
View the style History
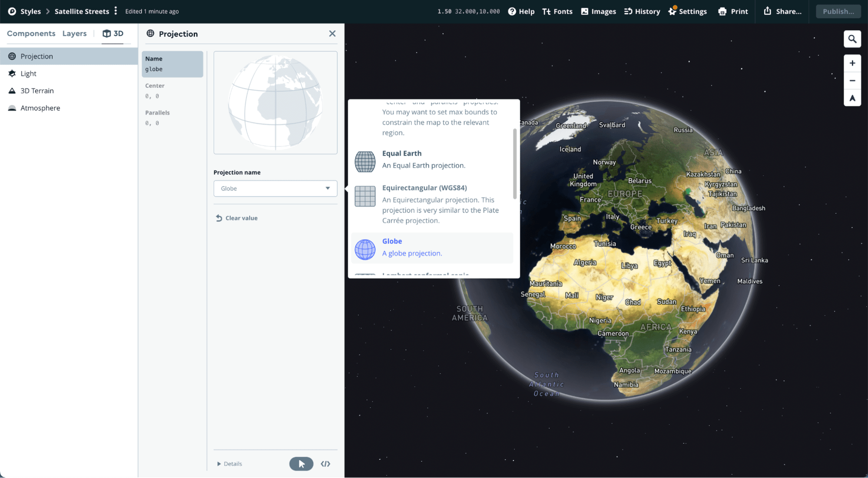(642, 11)
